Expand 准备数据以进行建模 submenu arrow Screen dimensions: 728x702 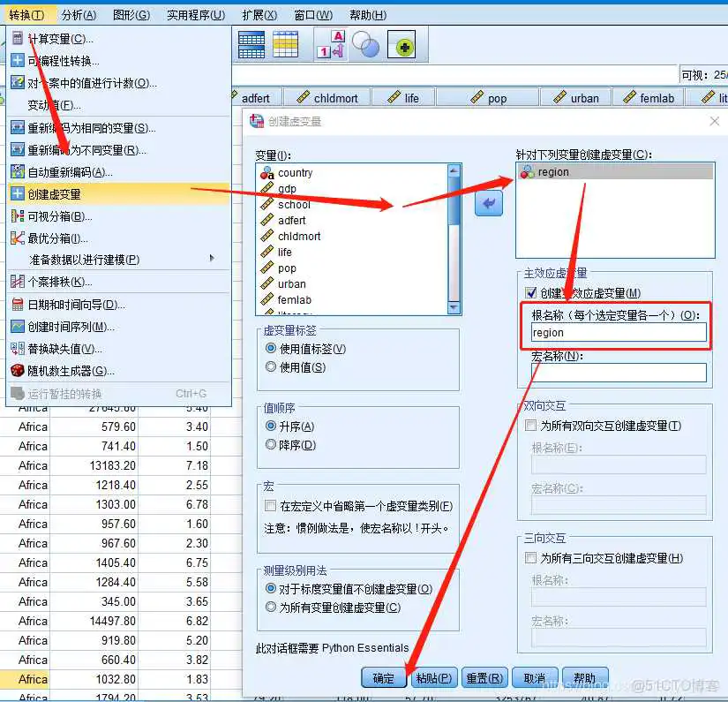[x=212, y=259]
